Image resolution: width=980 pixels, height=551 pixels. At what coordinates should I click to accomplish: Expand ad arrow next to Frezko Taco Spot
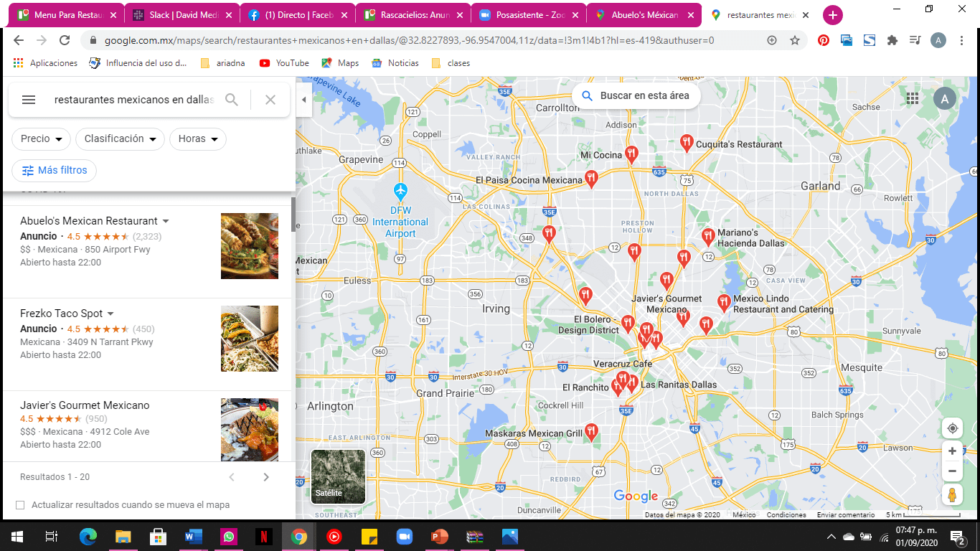coord(110,314)
